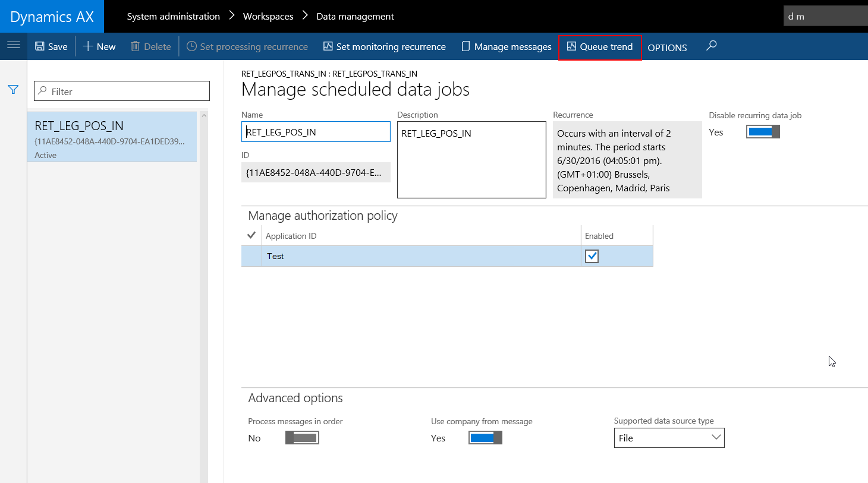
Task: Create a New data job
Action: pyautogui.click(x=99, y=46)
